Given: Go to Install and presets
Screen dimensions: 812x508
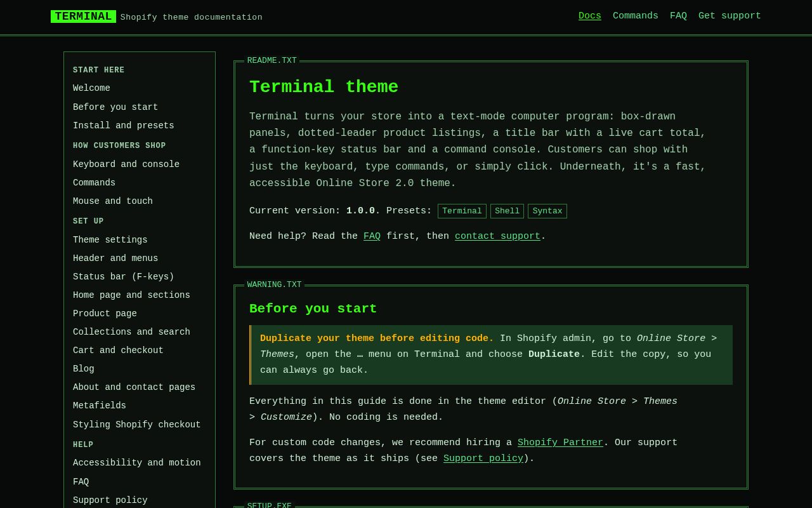Looking at the screenshot, I should point(124,126).
